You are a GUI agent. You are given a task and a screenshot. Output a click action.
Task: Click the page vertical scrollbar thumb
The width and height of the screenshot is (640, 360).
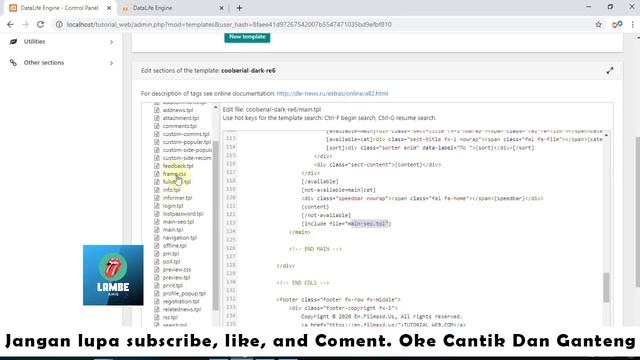(637, 212)
